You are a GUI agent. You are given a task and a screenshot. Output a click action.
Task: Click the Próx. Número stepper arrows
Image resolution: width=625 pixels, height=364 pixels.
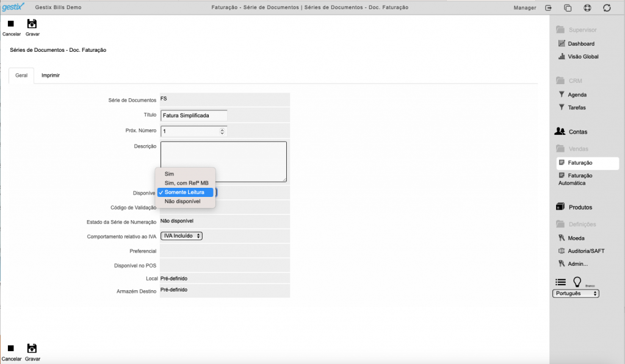222,132
